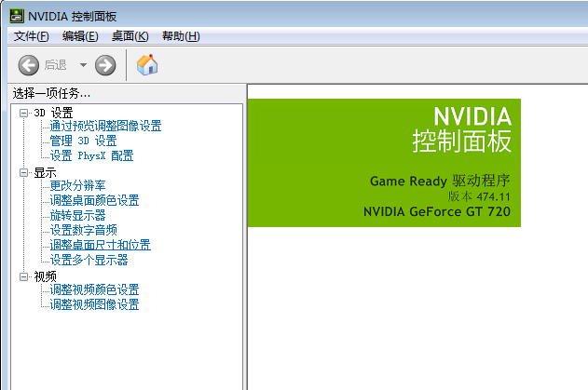Viewport: 588px width, 390px height.
Task: Go to the Home page icon
Action: pos(147,65)
